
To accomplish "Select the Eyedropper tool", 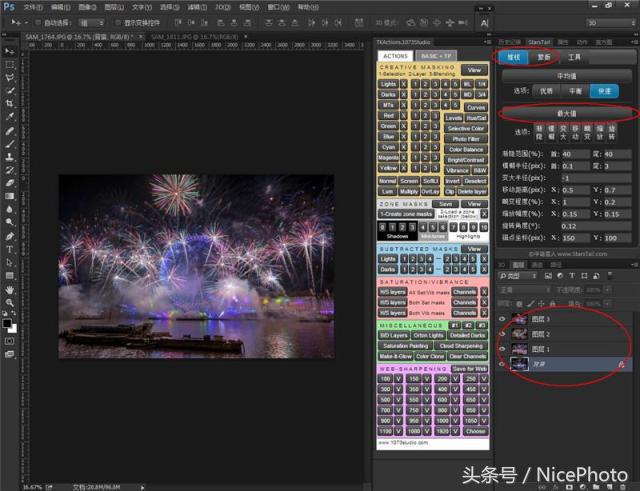I will [9, 117].
